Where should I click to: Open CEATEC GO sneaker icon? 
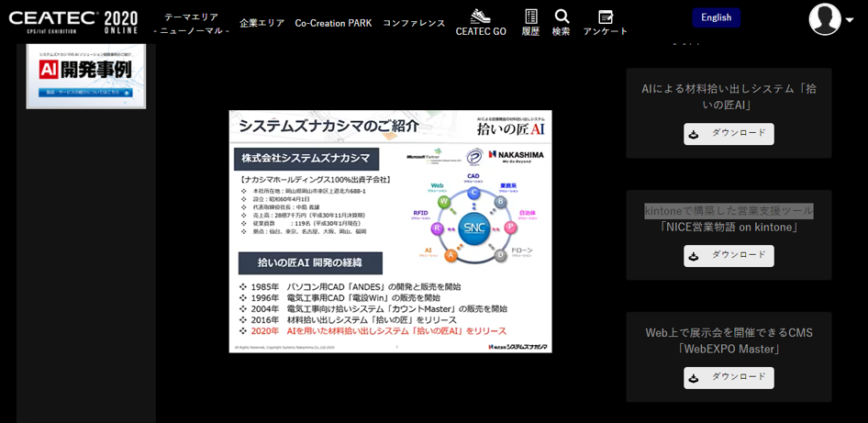481,16
